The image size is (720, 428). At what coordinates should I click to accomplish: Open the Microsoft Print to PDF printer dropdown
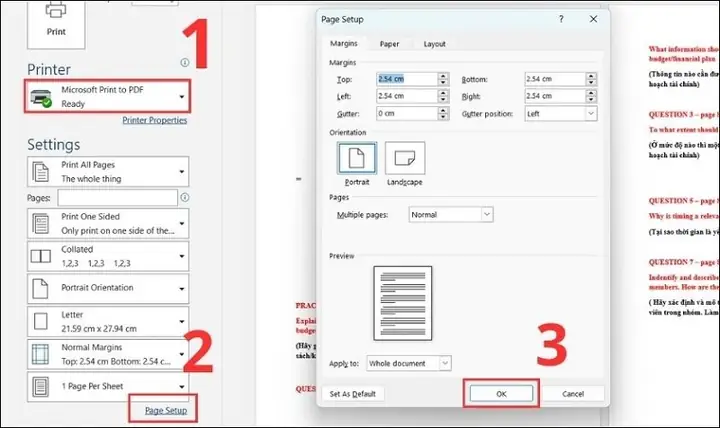pos(107,96)
